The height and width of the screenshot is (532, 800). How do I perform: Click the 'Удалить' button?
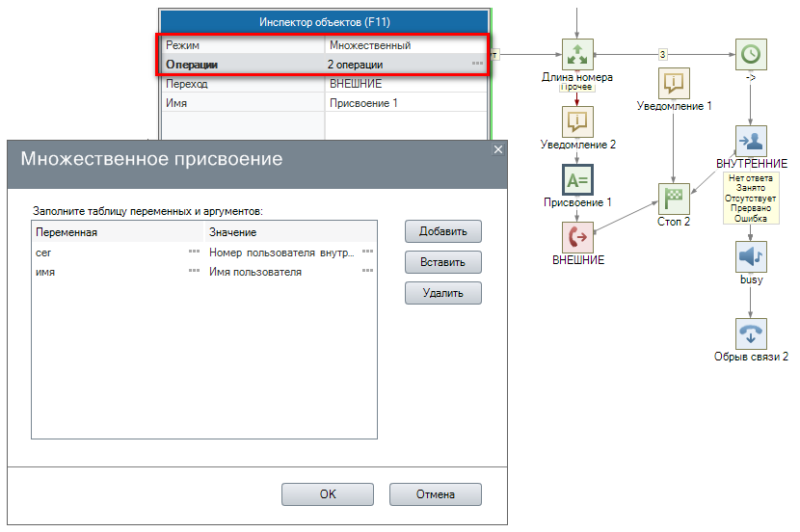coord(442,293)
